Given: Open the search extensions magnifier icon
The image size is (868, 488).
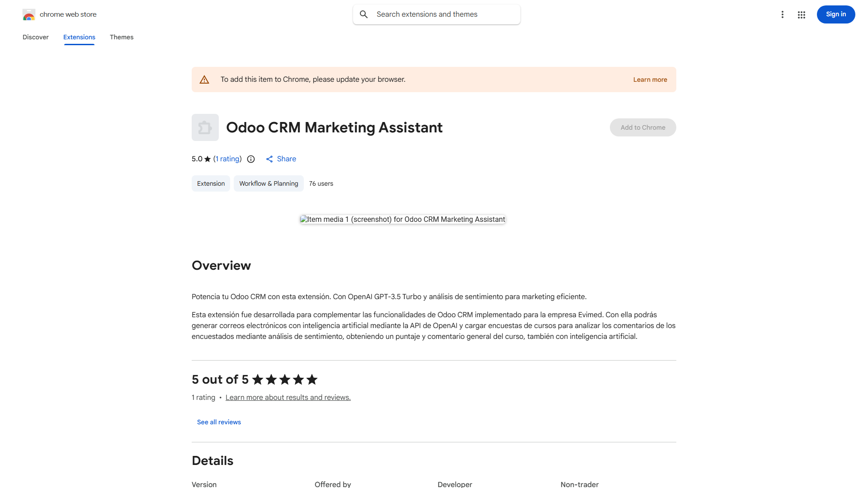Looking at the screenshot, I should click(x=364, y=14).
